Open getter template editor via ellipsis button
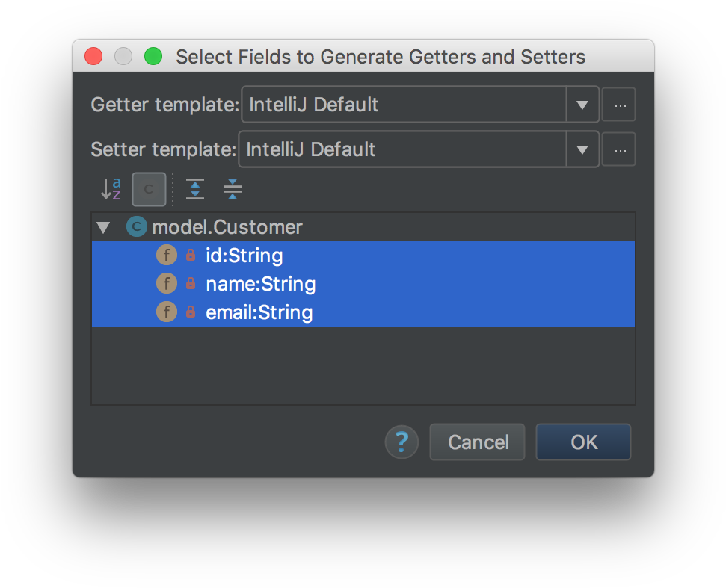 (x=618, y=105)
